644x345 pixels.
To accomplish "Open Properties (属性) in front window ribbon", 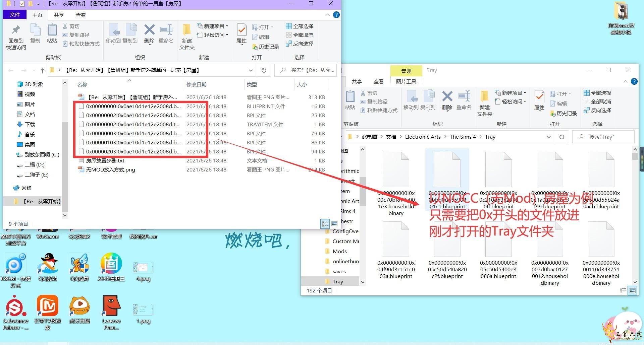I will click(x=241, y=33).
